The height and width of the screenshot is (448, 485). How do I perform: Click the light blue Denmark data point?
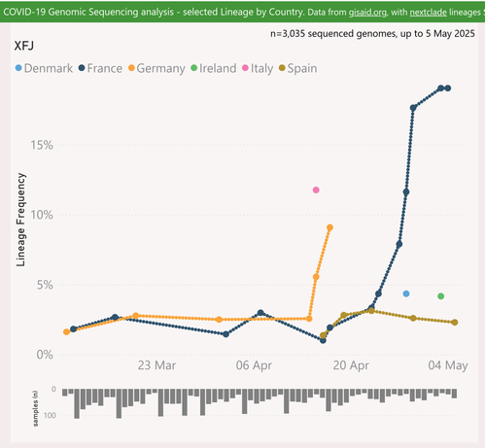(x=406, y=293)
